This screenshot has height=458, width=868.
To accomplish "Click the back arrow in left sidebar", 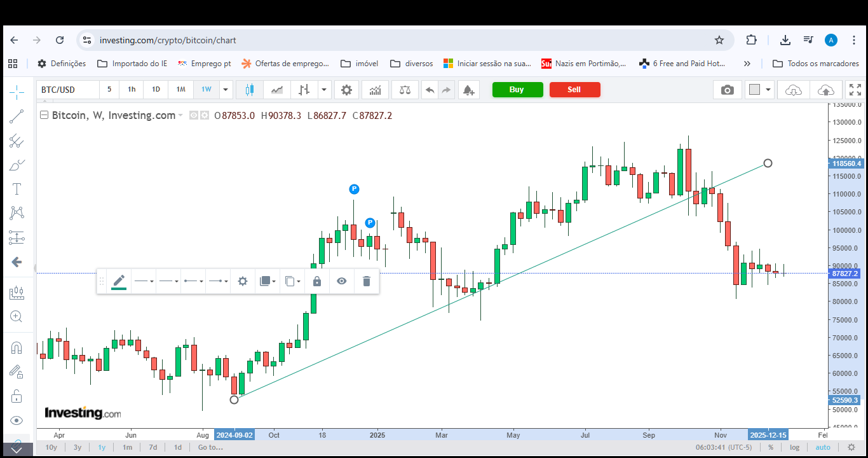I will pyautogui.click(x=17, y=262).
